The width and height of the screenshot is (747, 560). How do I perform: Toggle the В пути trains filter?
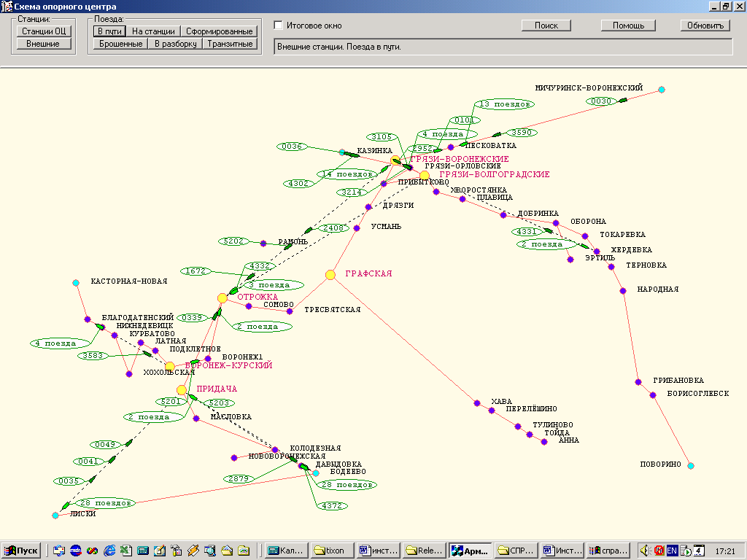point(109,31)
